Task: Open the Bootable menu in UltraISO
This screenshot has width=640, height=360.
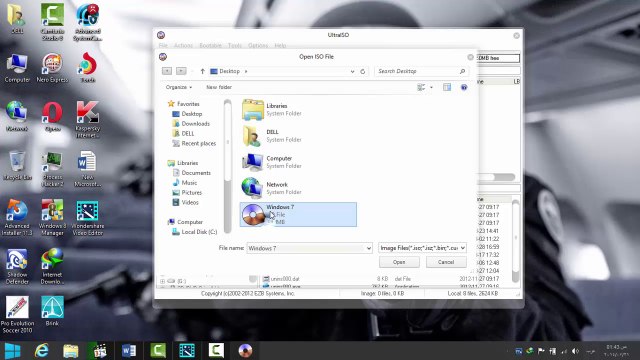Action: tap(211, 45)
